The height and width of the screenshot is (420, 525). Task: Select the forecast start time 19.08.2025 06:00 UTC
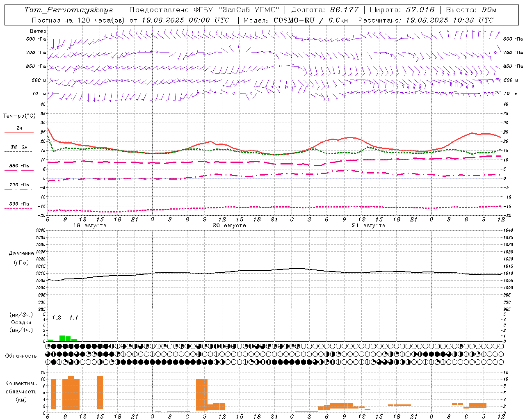(x=185, y=20)
